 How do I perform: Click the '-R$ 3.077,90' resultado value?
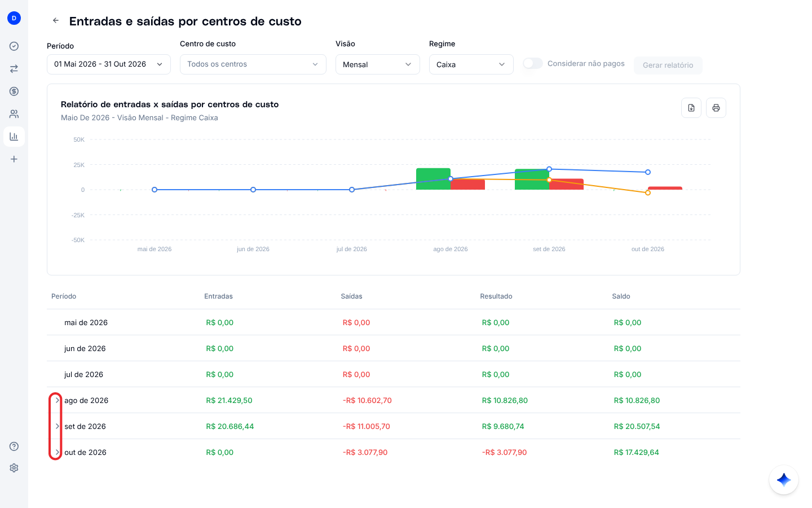504,452
